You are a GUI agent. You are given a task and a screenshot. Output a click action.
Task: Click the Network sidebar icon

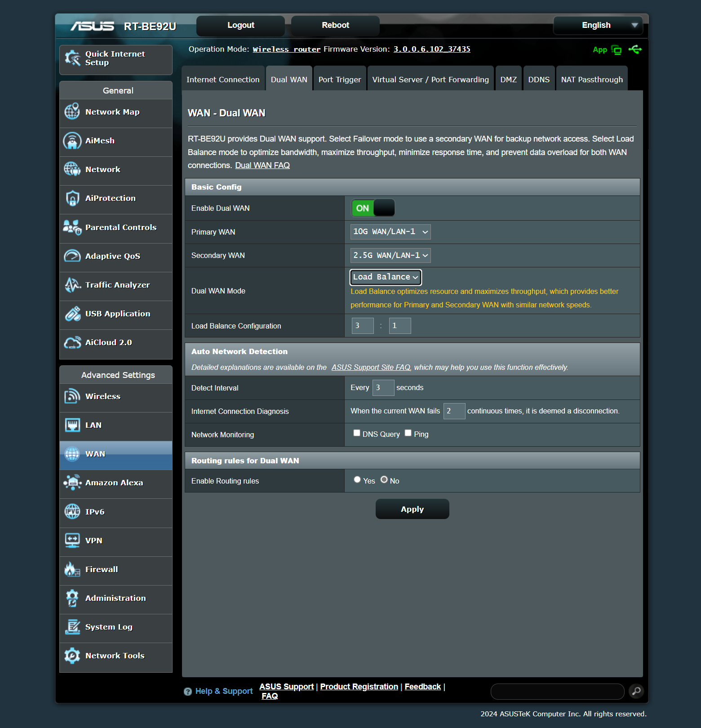[x=72, y=169]
